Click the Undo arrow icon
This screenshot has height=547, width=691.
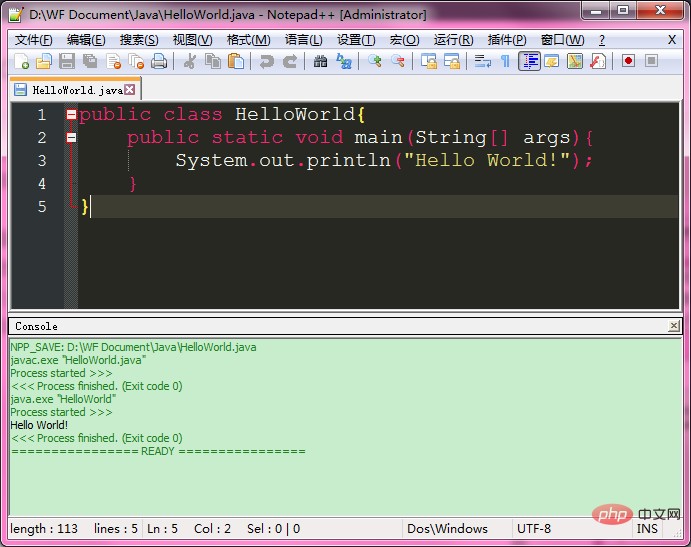(x=266, y=62)
